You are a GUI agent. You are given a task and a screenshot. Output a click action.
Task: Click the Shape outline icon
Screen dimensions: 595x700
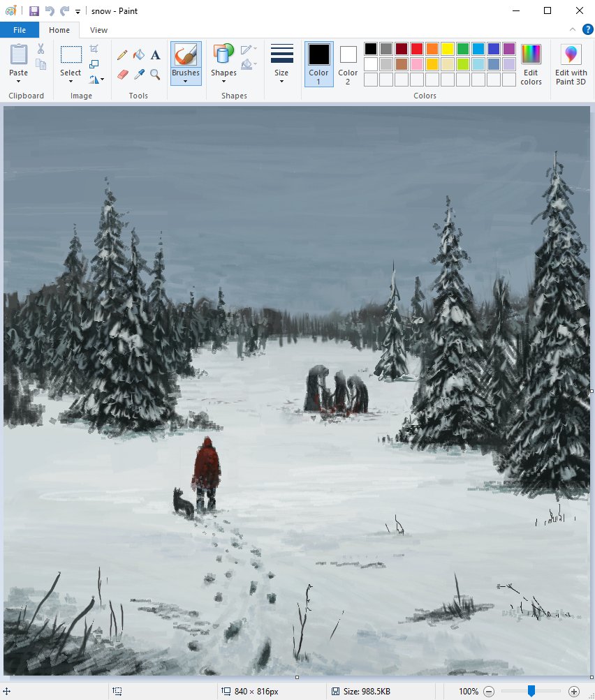[x=247, y=50]
